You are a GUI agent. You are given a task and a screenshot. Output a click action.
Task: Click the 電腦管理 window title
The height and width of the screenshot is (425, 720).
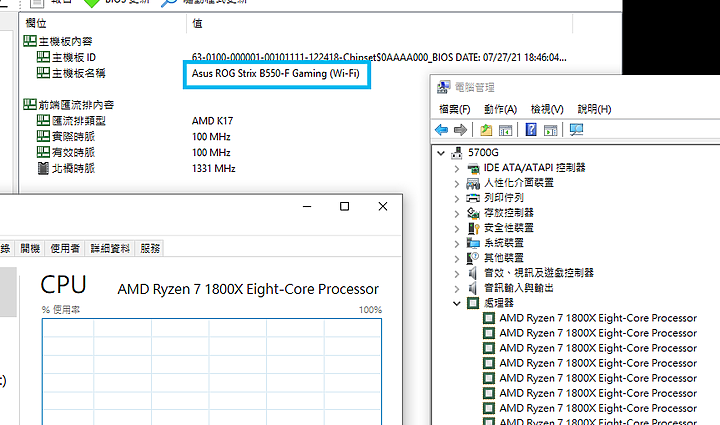(474, 87)
